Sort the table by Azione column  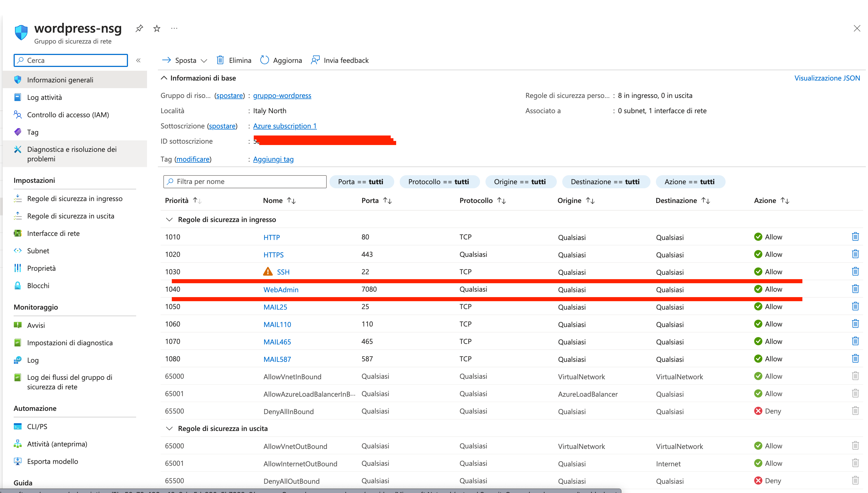(771, 201)
